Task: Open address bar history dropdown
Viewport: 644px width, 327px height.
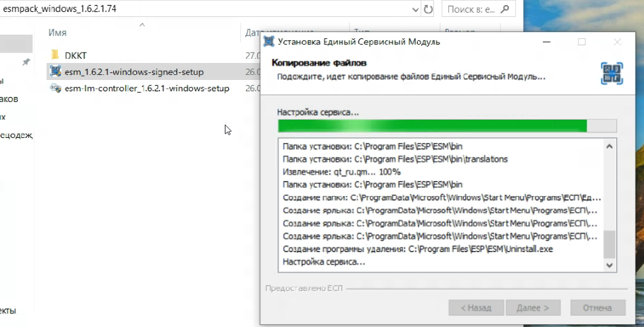Action: coord(415,9)
